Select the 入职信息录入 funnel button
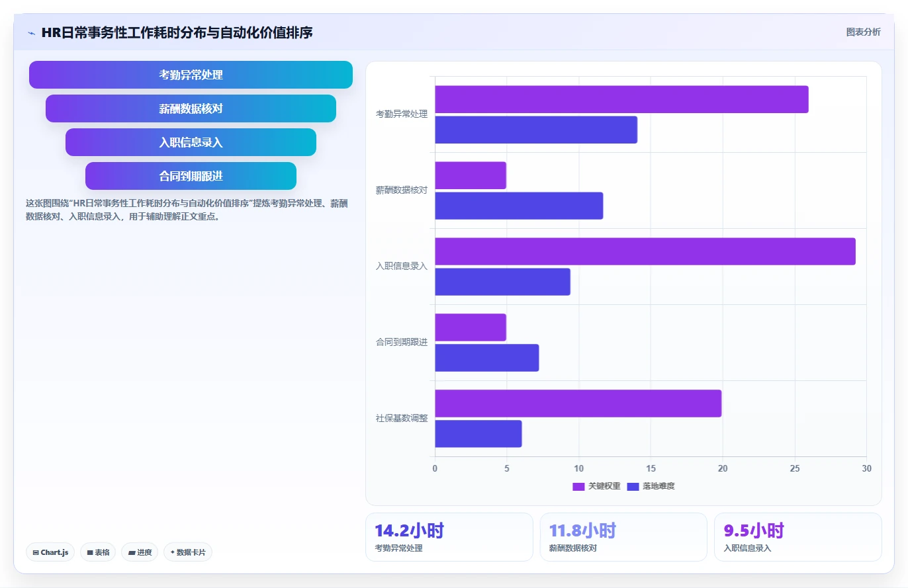The height and width of the screenshot is (588, 908). pyautogui.click(x=191, y=142)
